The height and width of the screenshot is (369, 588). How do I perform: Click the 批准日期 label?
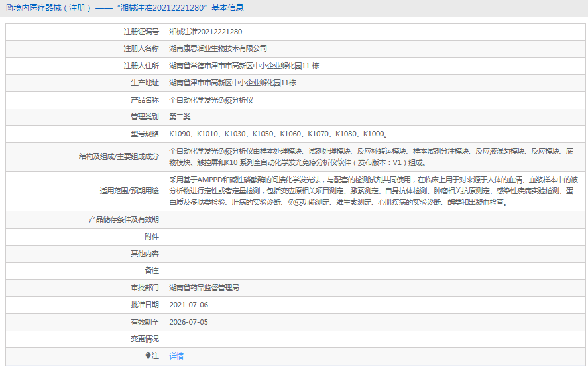145,305
